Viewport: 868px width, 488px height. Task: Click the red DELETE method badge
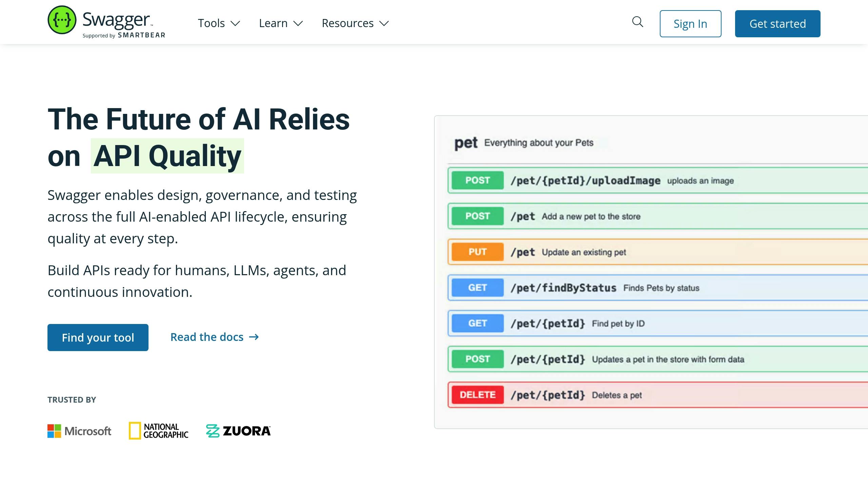click(x=477, y=395)
